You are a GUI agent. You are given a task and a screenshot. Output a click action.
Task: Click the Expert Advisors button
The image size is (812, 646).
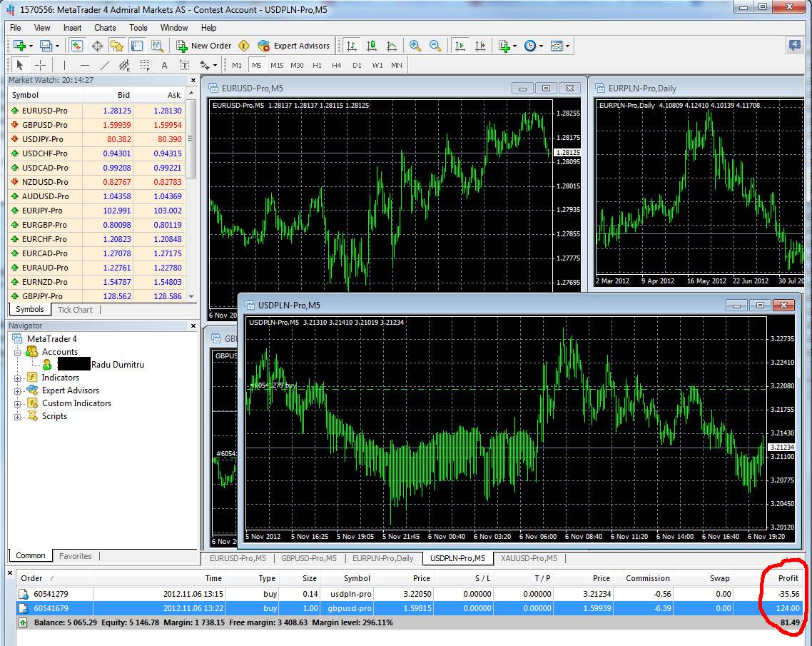click(x=294, y=46)
